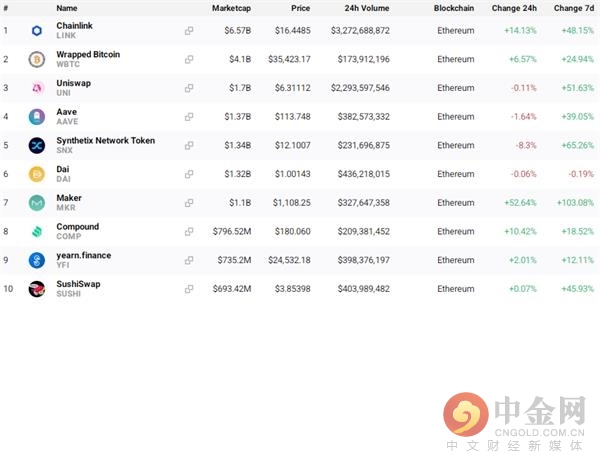Click the Maker green logo icon
Viewport: 600px width, 464px height.
tap(37, 203)
